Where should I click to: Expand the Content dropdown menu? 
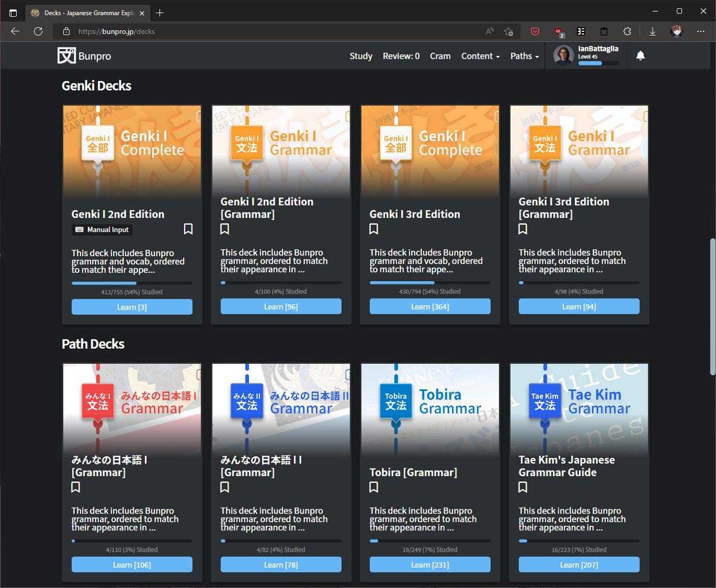tap(481, 56)
